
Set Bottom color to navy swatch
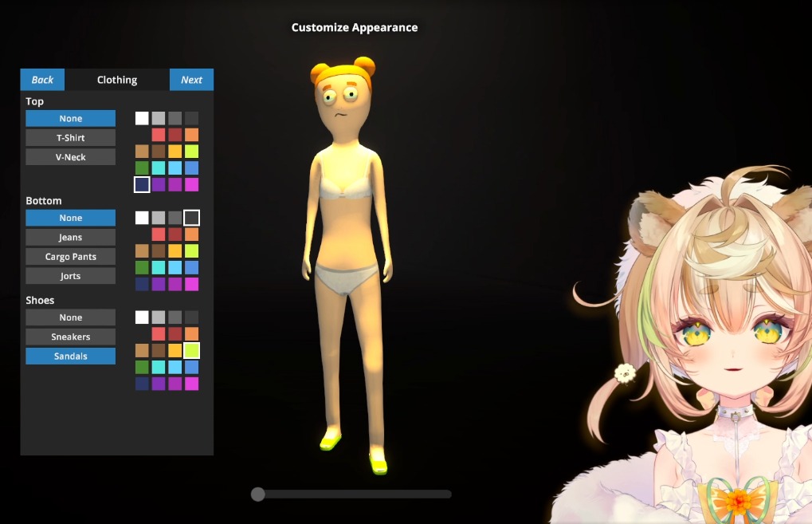(142, 284)
